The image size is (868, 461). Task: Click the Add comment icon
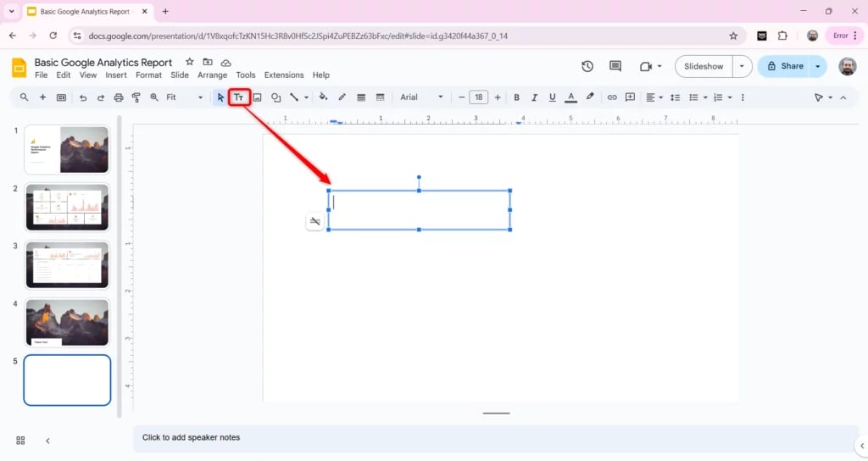click(x=630, y=97)
